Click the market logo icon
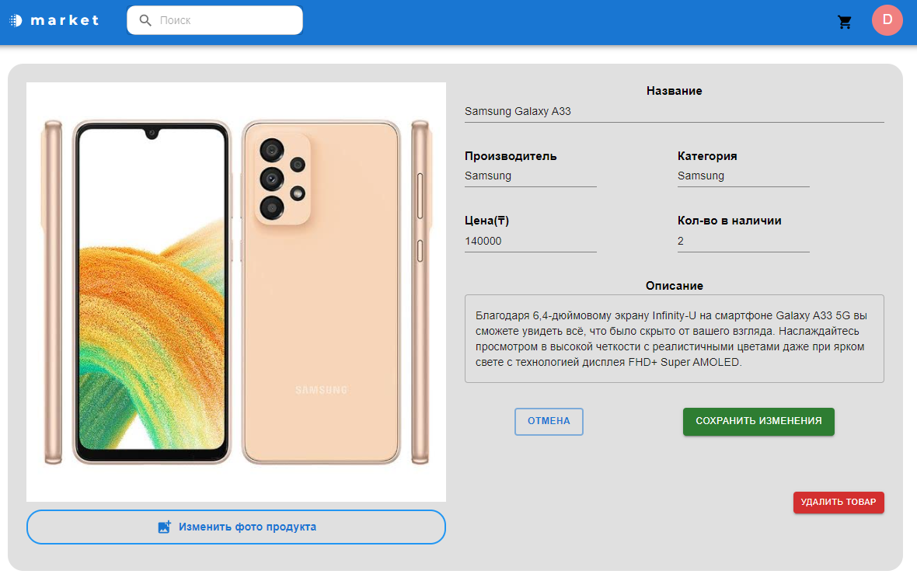 16,20
